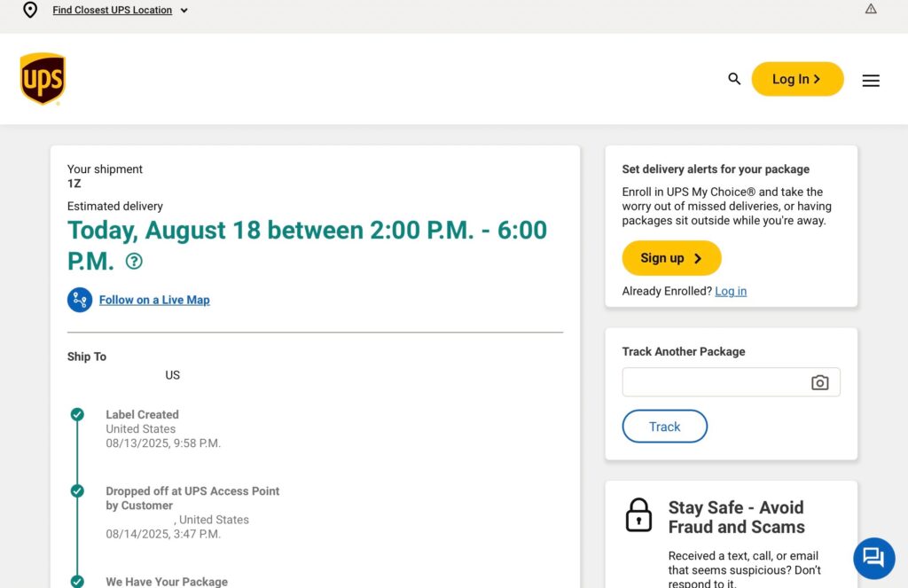Click the Track Another Package input field
The height and width of the screenshot is (588, 908).
(731, 382)
